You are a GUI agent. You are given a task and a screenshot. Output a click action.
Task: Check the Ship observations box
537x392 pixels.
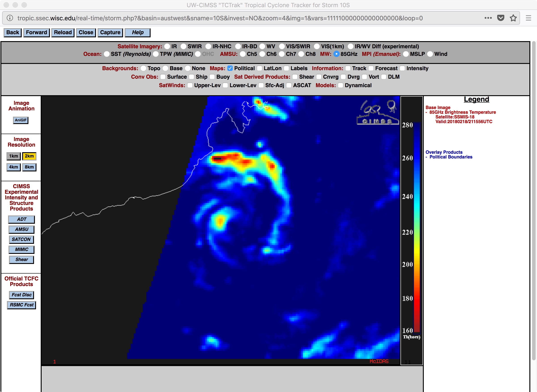tap(192, 77)
